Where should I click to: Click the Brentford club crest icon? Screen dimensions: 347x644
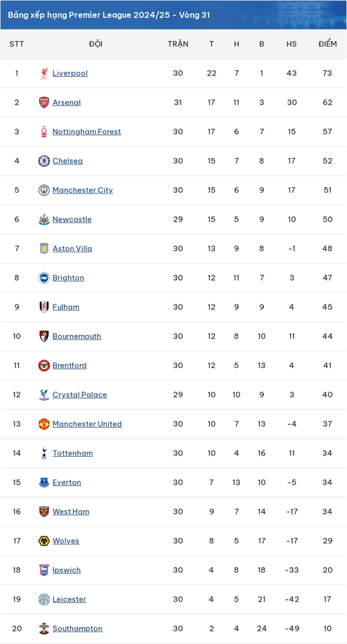[44, 365]
